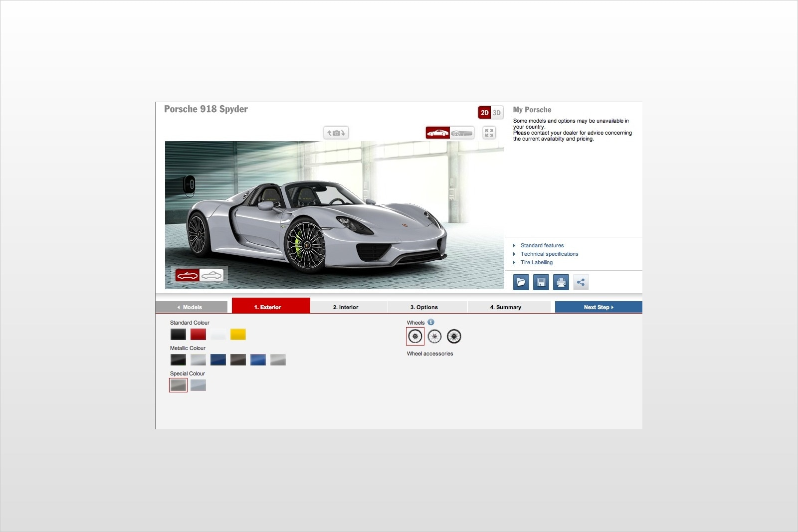Pick the selected grey special colour

(x=178, y=385)
